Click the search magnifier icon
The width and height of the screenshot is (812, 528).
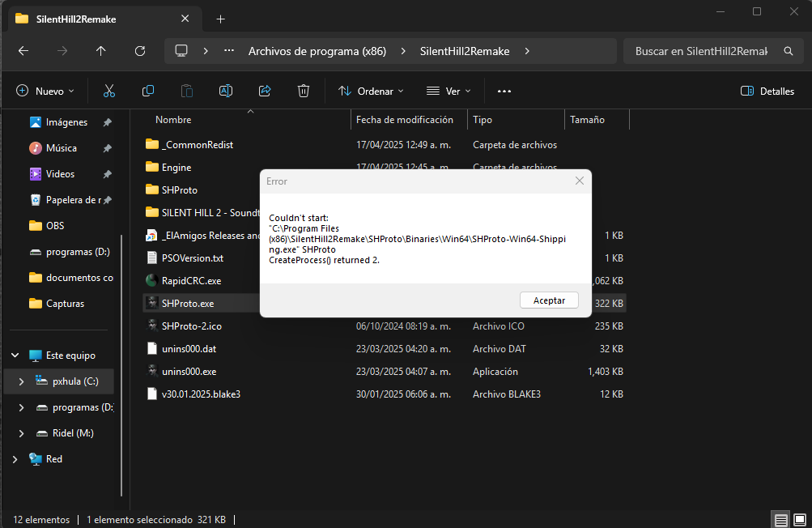(x=789, y=51)
